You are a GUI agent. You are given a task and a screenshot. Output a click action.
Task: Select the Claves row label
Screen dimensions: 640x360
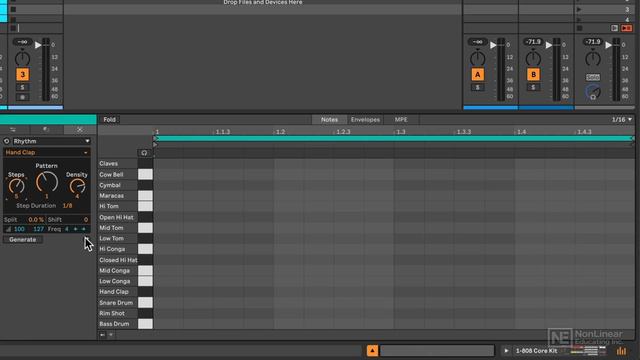click(108, 163)
